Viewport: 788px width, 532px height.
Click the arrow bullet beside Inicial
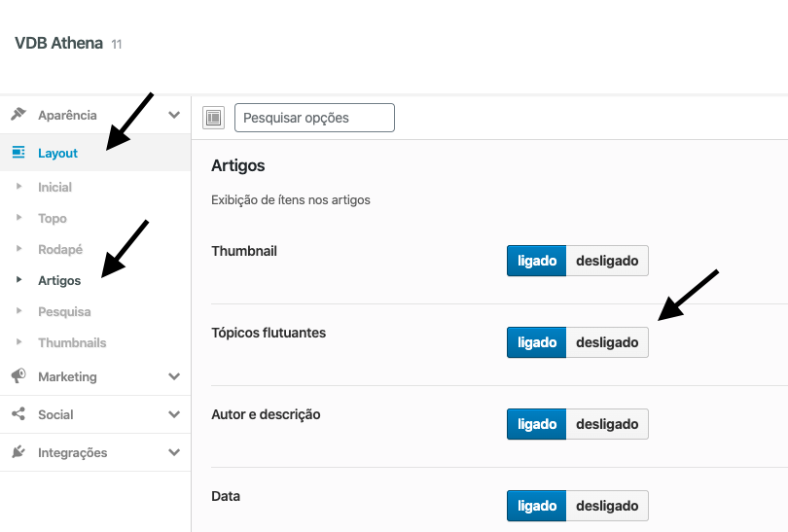coord(19,187)
